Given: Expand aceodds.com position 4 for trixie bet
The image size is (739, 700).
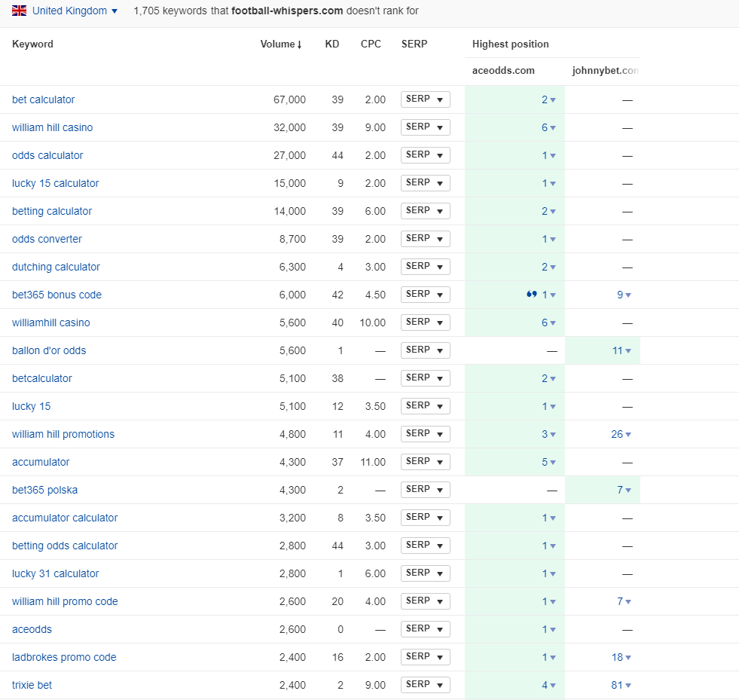Looking at the screenshot, I should coord(548,685).
